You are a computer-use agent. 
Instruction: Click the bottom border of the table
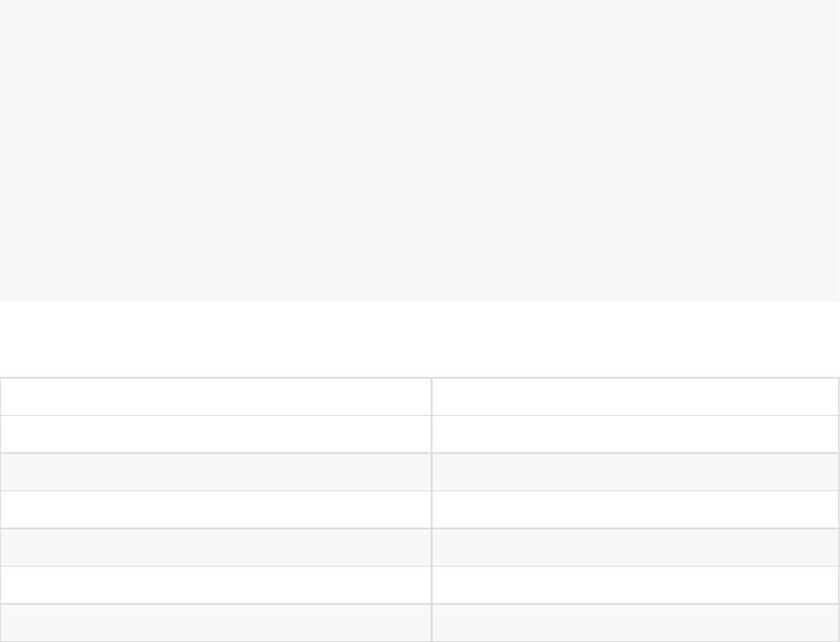tap(420, 640)
